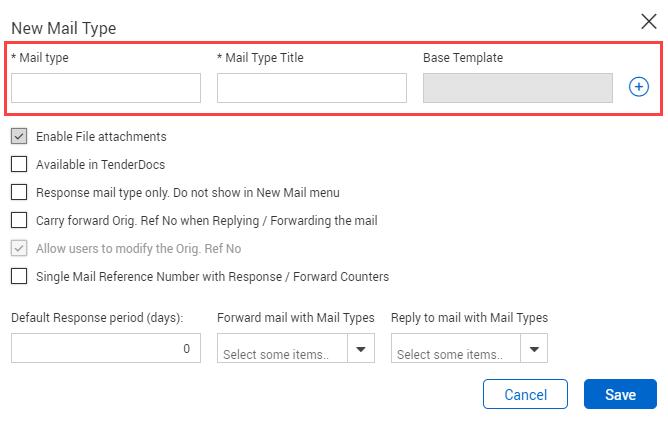
Task: Click the Cancel button
Action: tap(525, 394)
